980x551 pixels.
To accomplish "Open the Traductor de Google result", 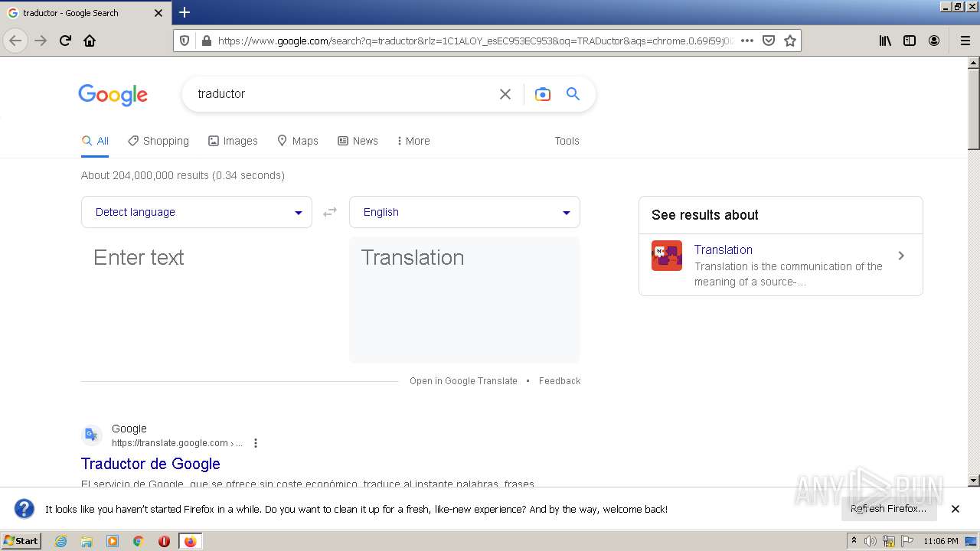I will pyautogui.click(x=151, y=464).
